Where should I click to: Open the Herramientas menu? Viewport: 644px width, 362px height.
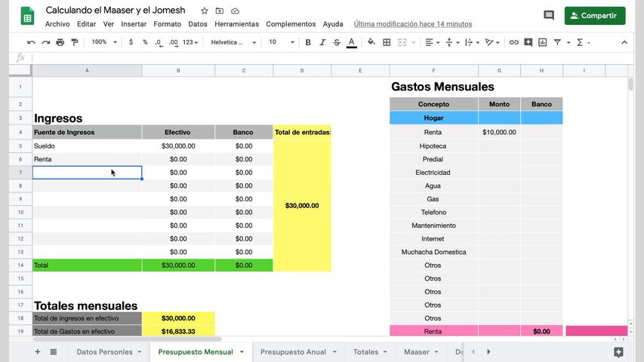tap(236, 24)
